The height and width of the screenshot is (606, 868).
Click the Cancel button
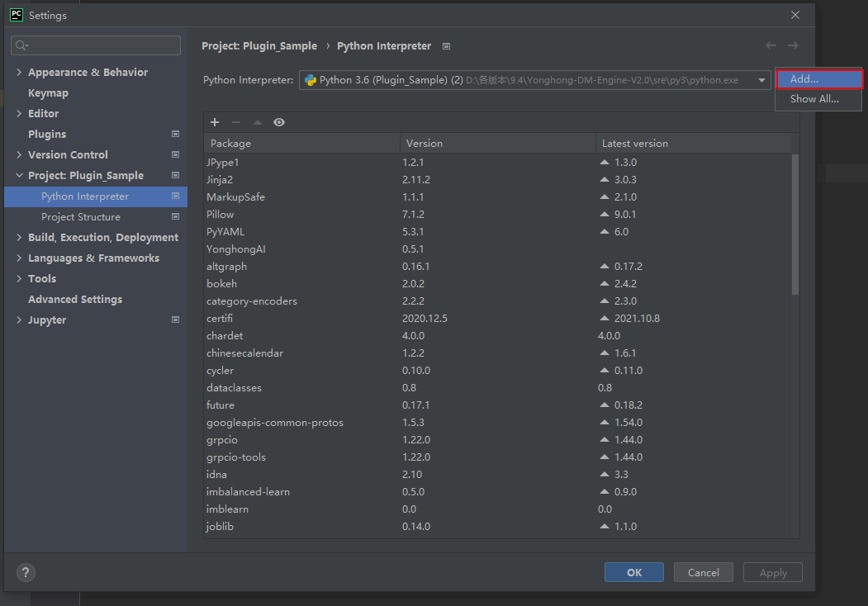point(703,572)
